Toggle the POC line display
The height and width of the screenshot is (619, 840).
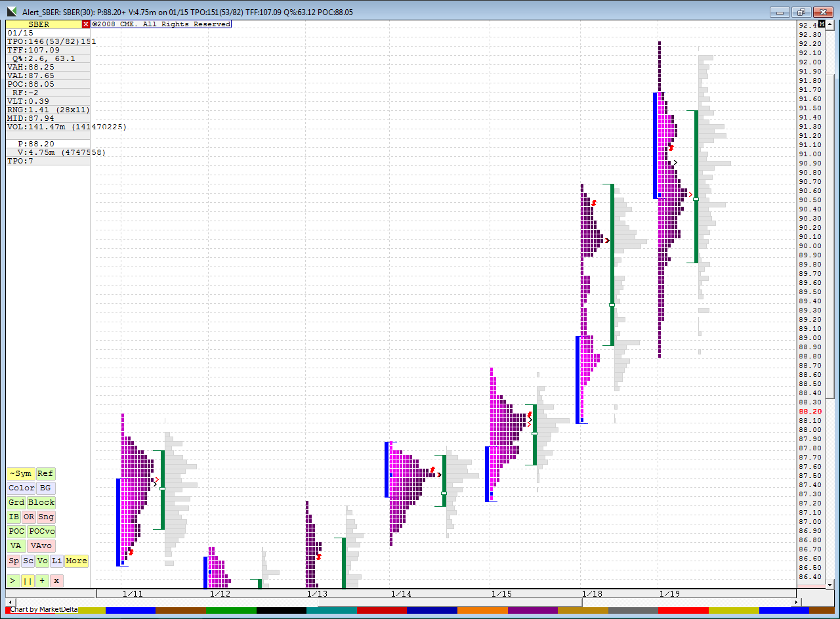point(16,532)
